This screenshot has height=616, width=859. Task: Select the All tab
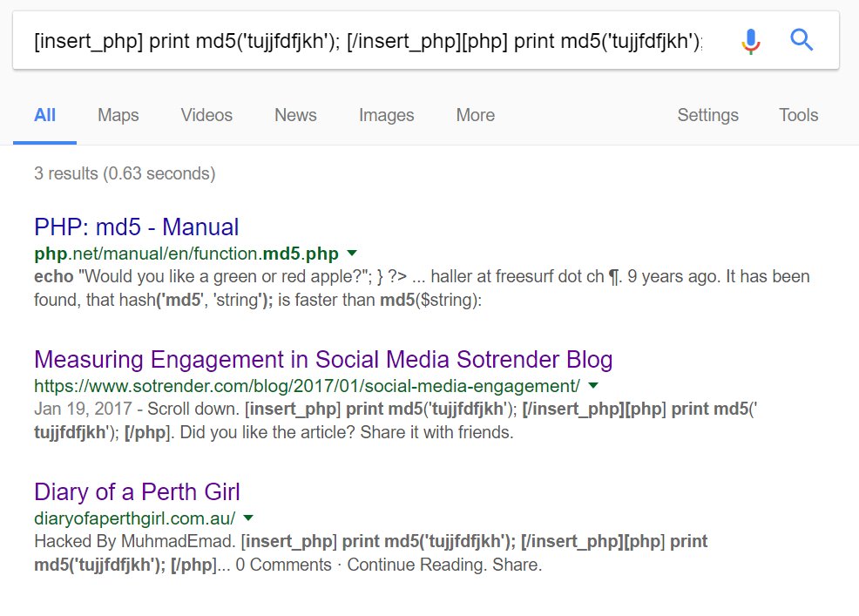[x=44, y=115]
